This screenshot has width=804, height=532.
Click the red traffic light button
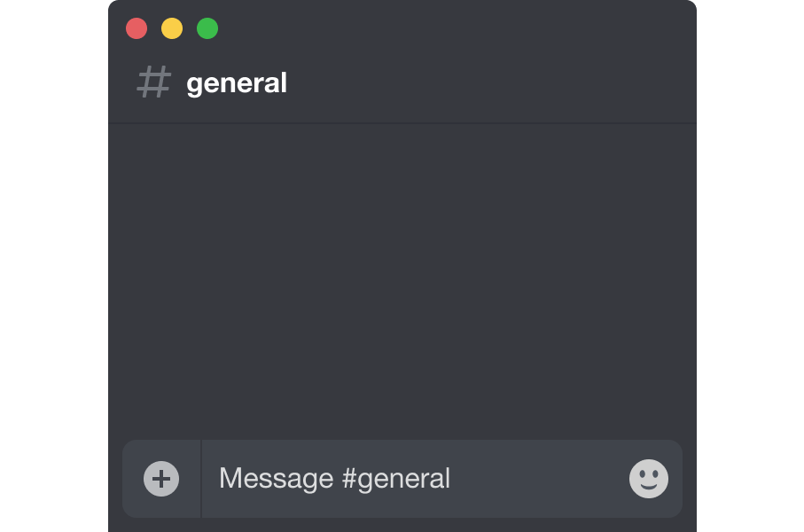[137, 28]
